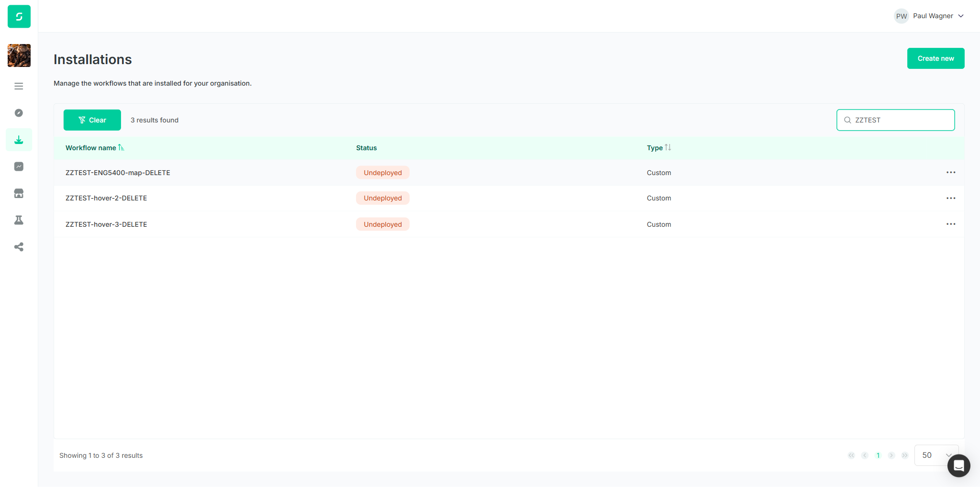Click the green app logo
This screenshot has height=487, width=980.
click(19, 16)
